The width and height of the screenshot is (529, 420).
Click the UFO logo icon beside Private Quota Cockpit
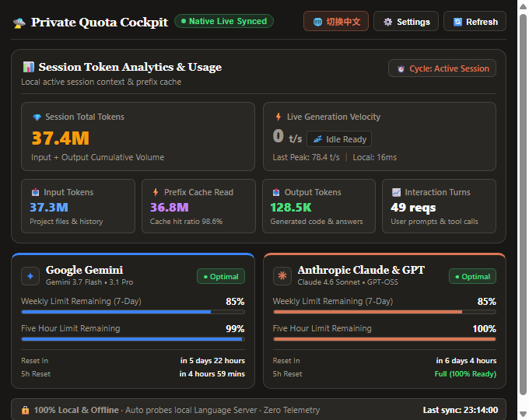19,23
